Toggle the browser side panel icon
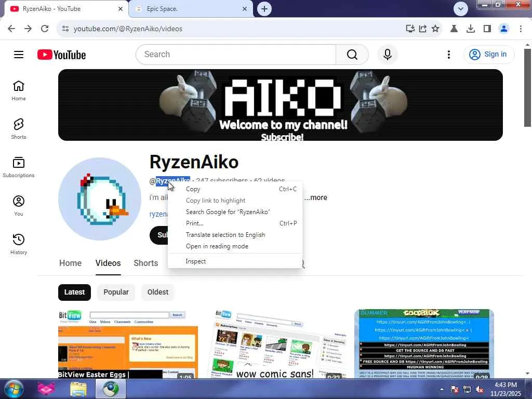 tap(487, 29)
